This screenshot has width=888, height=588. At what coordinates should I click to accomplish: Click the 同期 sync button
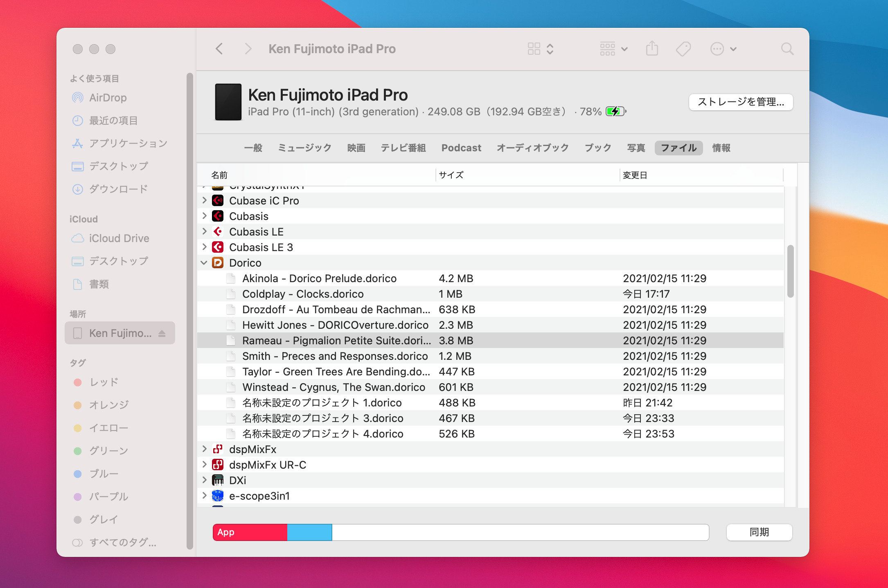(759, 532)
